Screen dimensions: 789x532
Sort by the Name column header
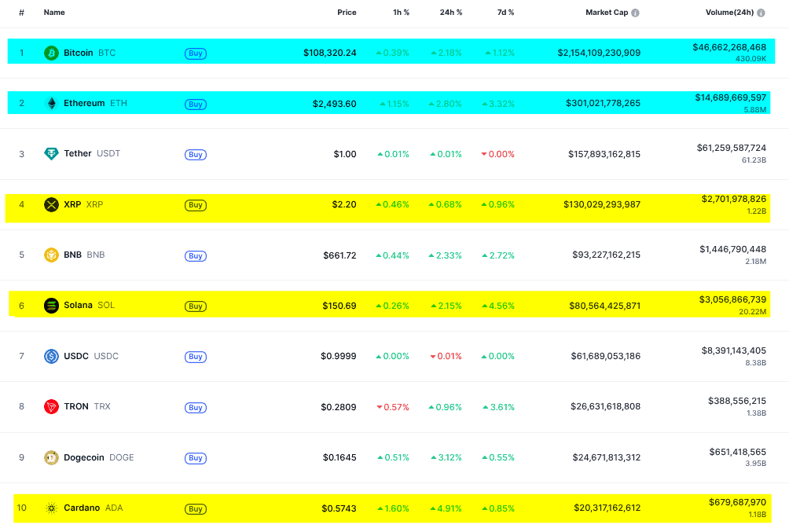click(54, 13)
